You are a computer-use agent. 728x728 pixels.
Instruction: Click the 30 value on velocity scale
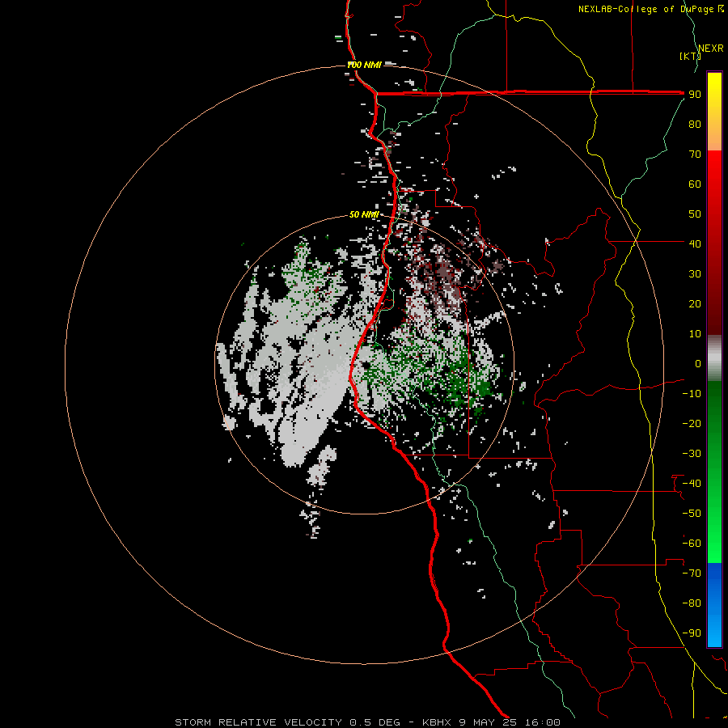(695, 274)
